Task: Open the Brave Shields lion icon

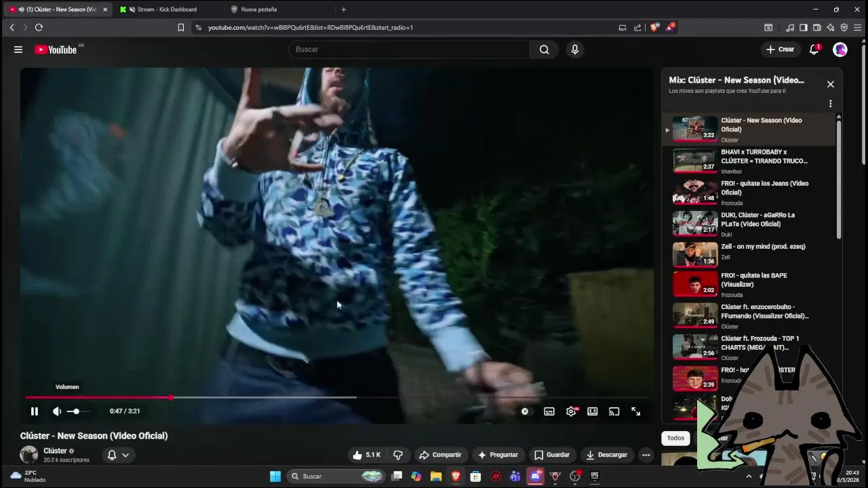Action: [x=654, y=27]
